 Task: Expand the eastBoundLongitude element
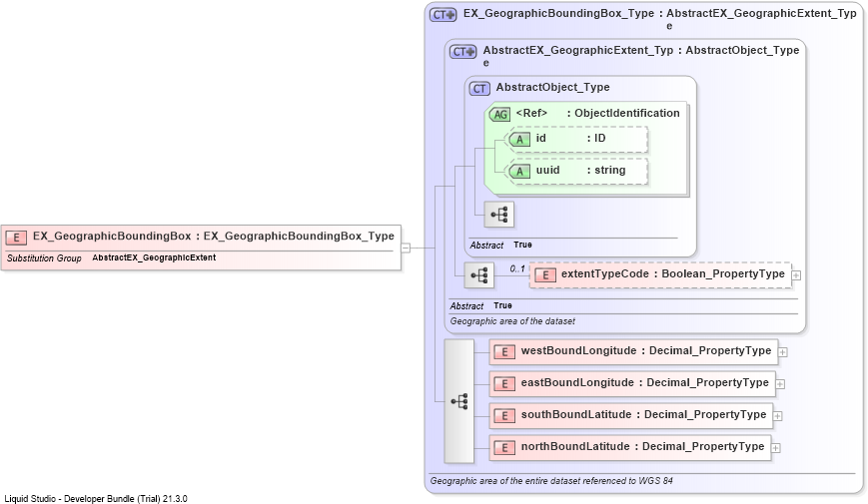coord(780,384)
